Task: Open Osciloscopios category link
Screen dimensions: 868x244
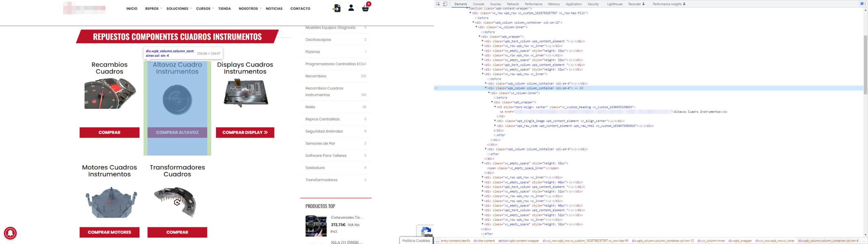Action: click(318, 40)
